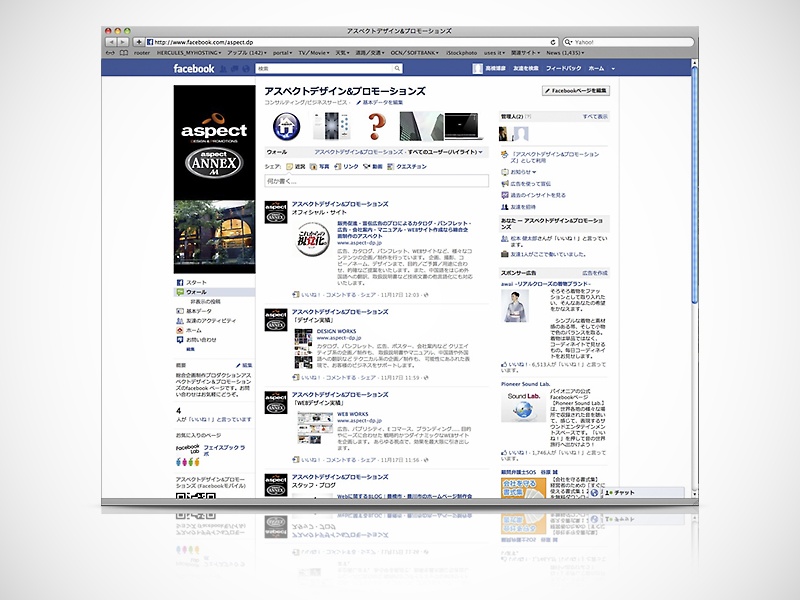800x600 pixels.
Task: Click ホーム in the blue bar
Action: (596, 68)
